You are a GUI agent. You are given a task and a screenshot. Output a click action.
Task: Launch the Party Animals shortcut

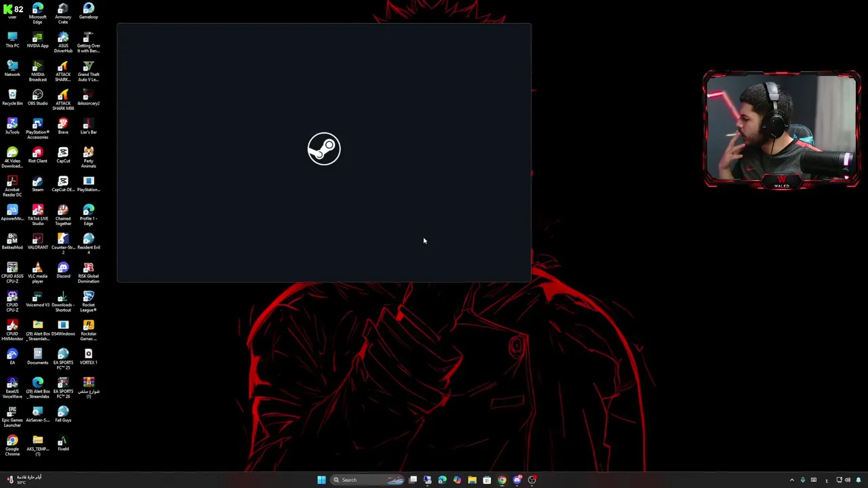point(88,158)
